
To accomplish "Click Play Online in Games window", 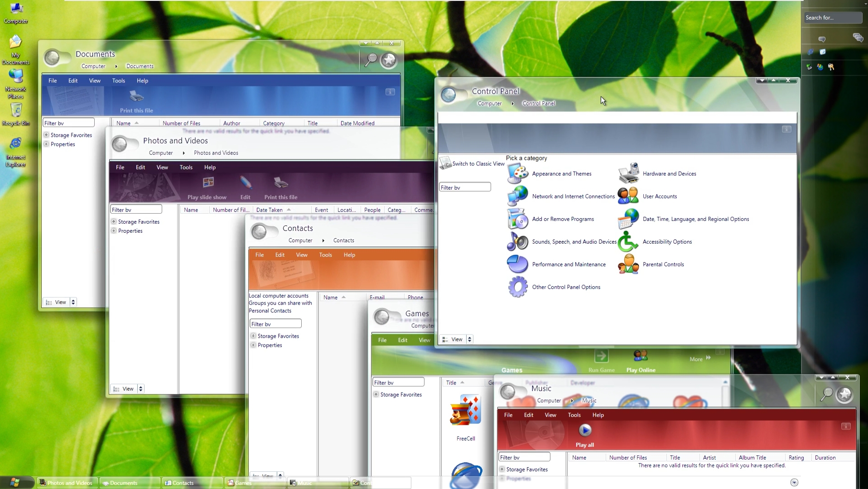I will pyautogui.click(x=641, y=361).
